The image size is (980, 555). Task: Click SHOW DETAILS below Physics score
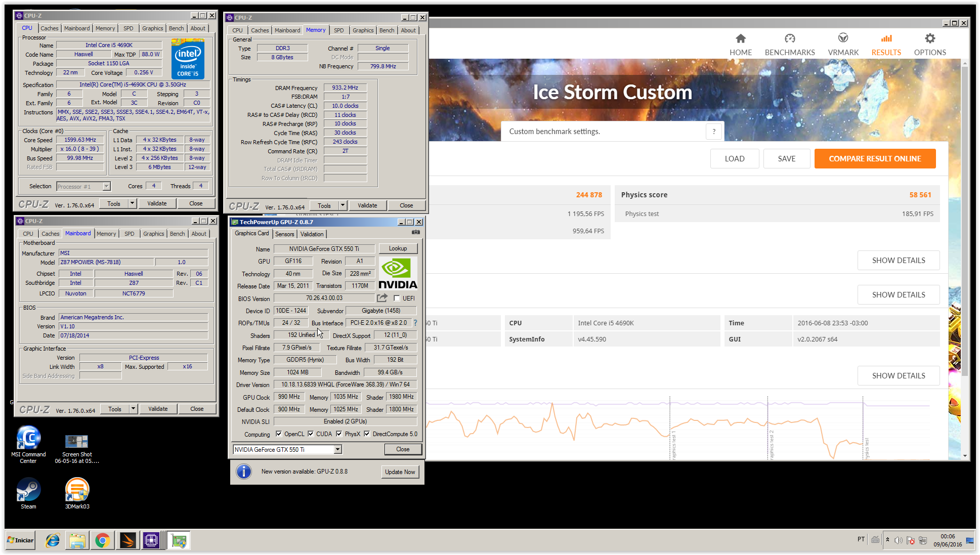click(x=898, y=260)
